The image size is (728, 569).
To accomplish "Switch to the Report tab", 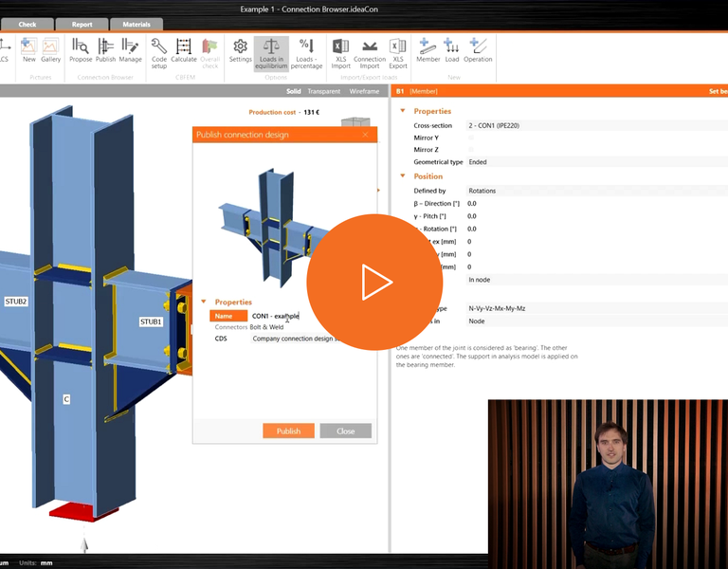I will [x=82, y=25].
